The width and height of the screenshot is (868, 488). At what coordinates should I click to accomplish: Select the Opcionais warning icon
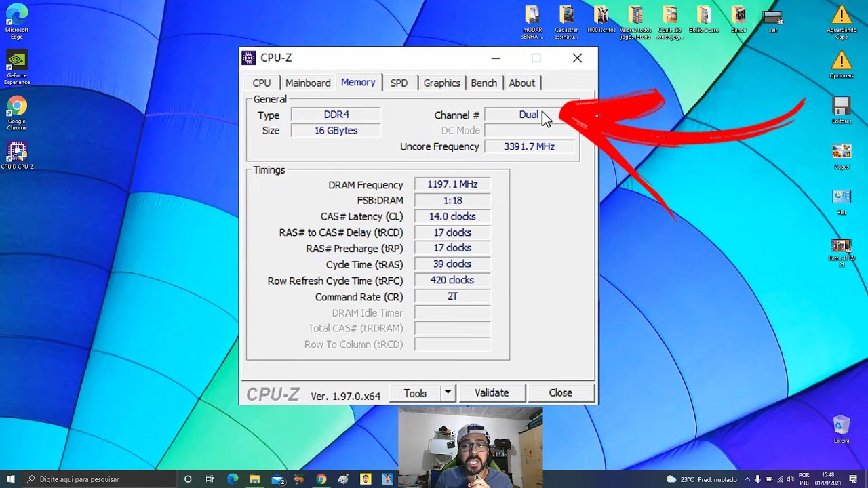click(842, 64)
